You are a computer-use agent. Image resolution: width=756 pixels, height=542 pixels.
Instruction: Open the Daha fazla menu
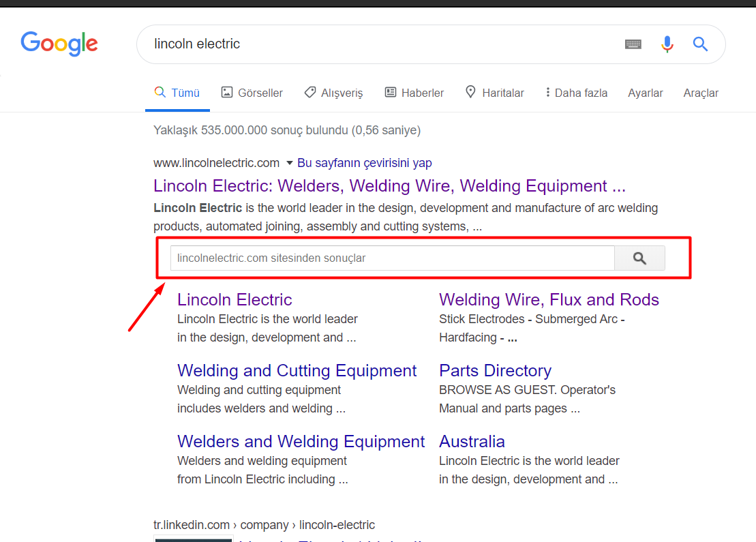click(577, 93)
